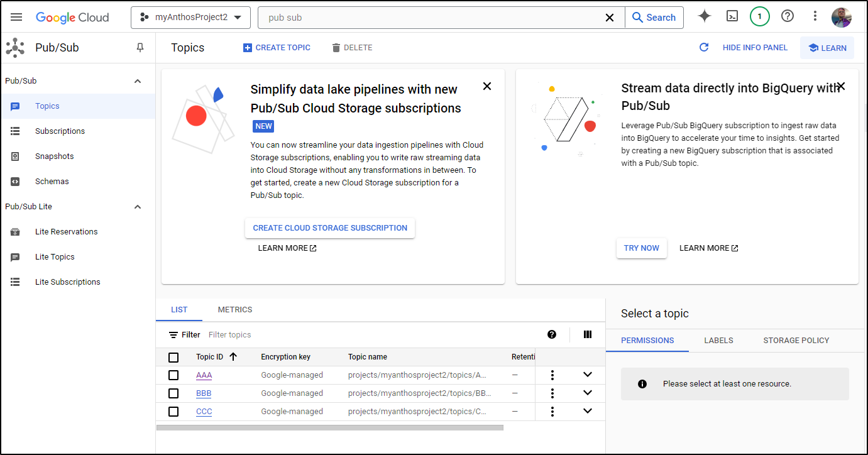Open the user account avatar
Viewport: 868px width, 455px height.
coord(842,17)
